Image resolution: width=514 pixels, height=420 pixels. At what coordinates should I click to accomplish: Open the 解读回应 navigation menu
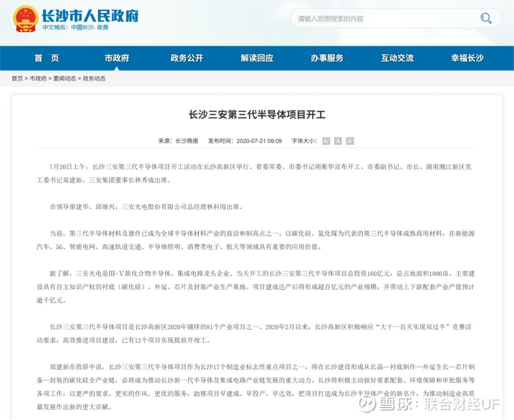click(x=257, y=58)
